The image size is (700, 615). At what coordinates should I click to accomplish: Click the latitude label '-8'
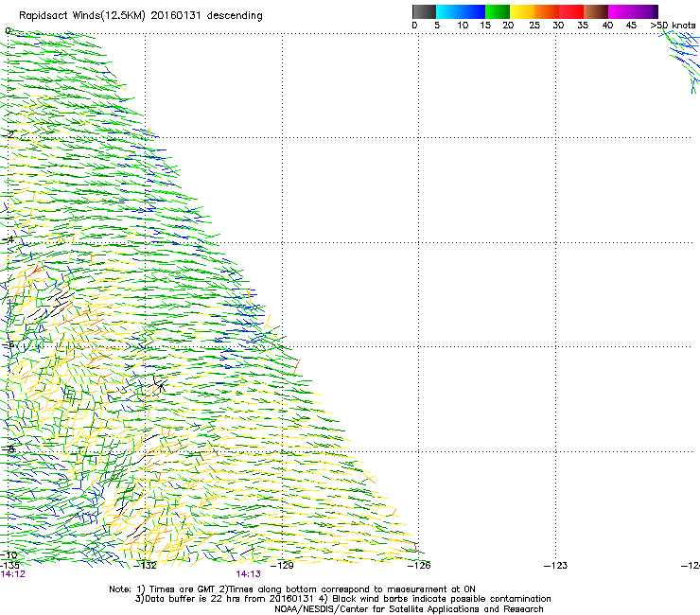tap(8, 449)
